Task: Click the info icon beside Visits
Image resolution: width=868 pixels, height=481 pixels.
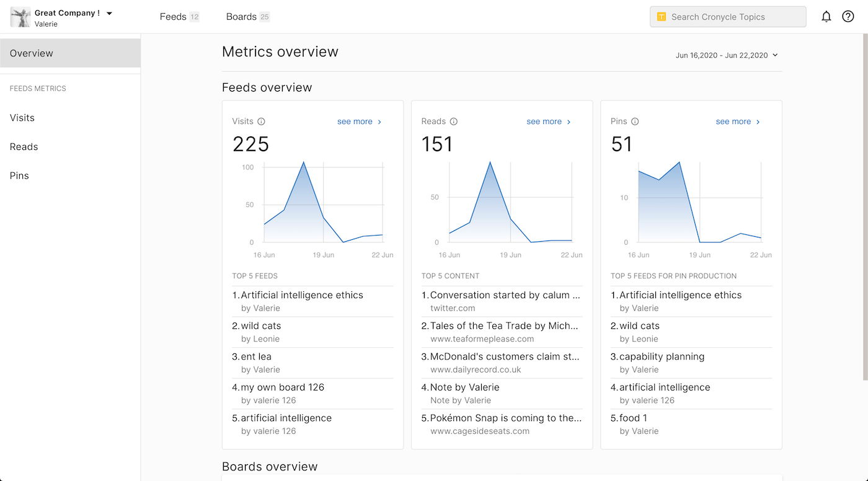Action: (261, 121)
